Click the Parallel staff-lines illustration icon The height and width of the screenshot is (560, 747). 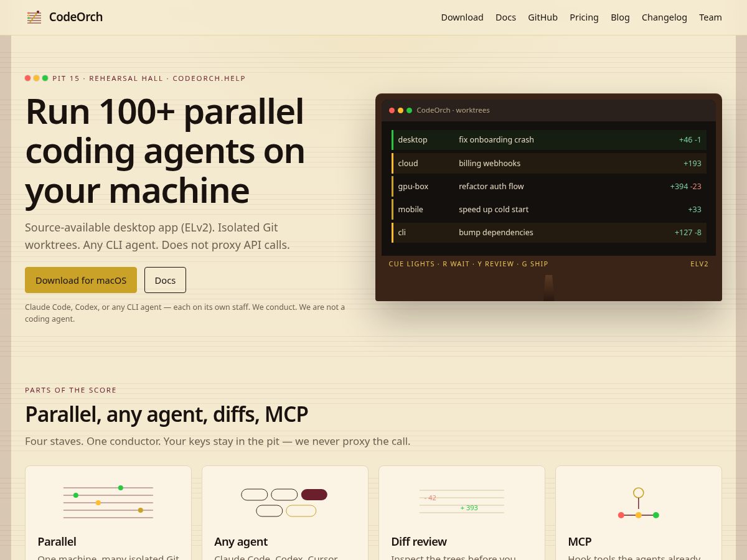click(x=108, y=503)
